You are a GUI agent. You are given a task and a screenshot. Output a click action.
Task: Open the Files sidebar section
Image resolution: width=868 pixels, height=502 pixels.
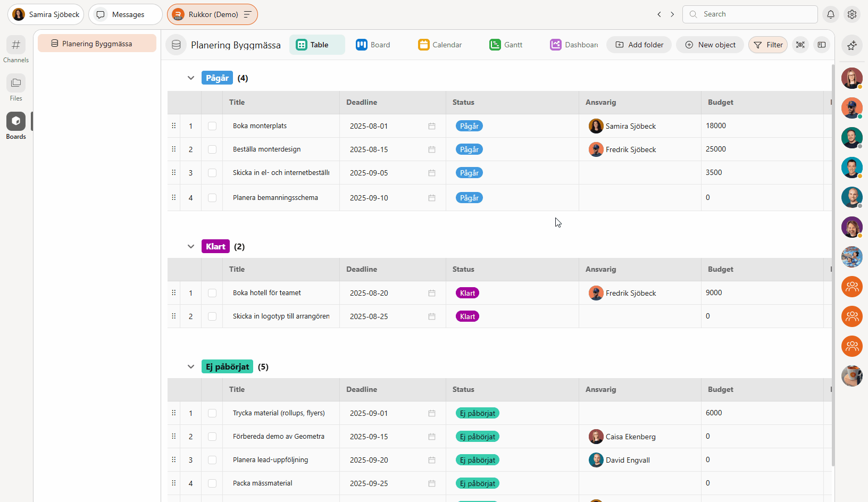tap(16, 88)
